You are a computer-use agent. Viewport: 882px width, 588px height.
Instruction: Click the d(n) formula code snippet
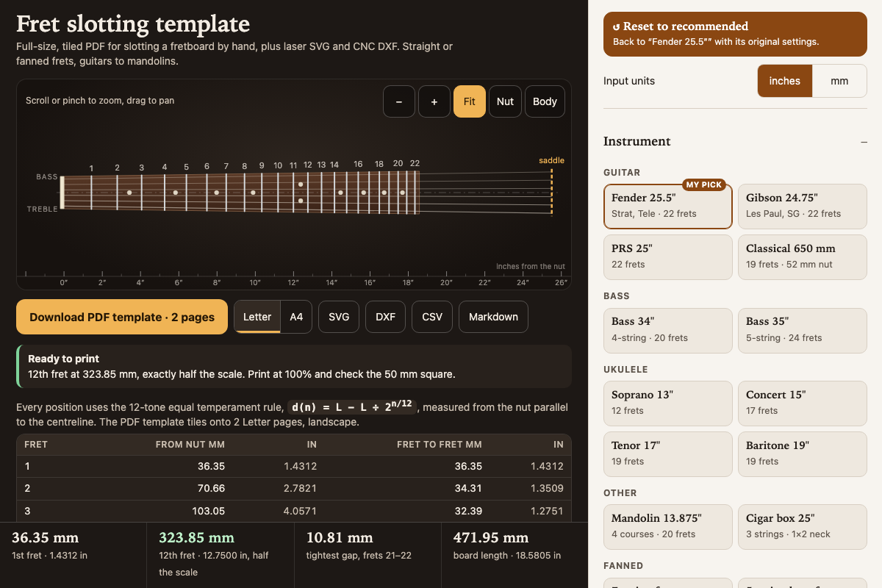click(x=351, y=407)
